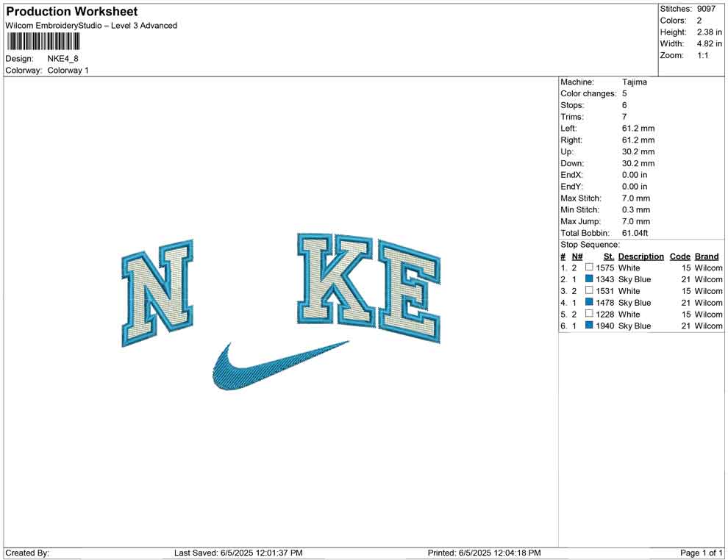Select the stitch count 1478 in row 4
Screen dimensions: 728x560
coord(605,303)
